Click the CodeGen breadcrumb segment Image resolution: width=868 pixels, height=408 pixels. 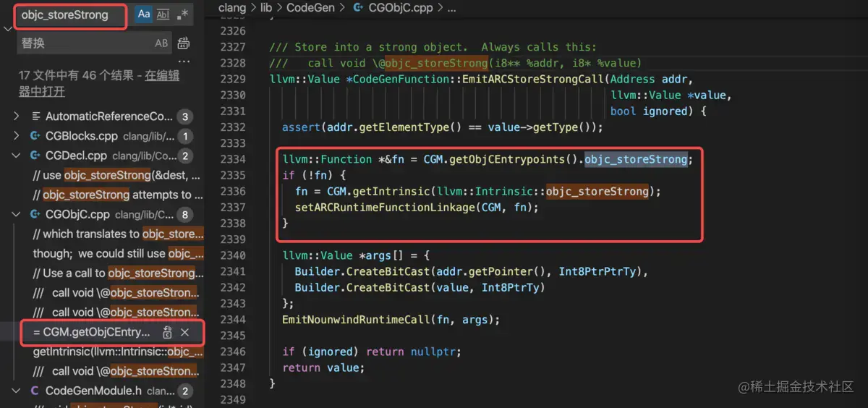click(x=311, y=8)
